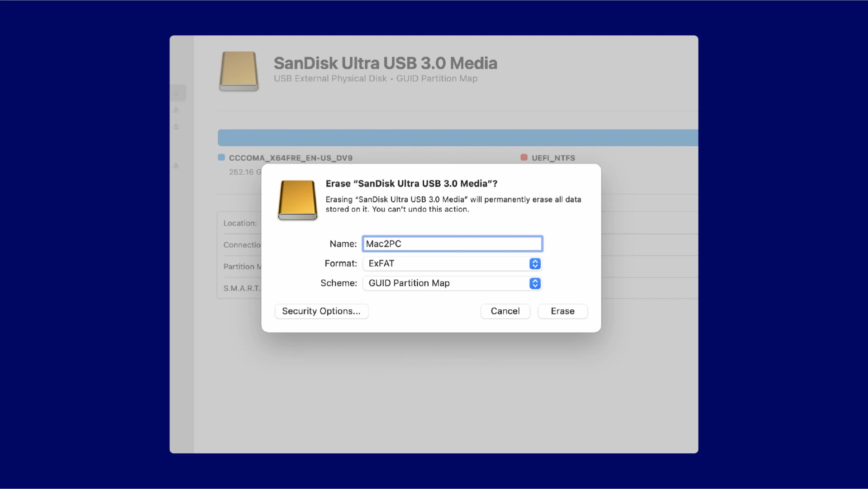Click the Erase button in dialog
Viewport: 868px width, 489px height.
click(x=563, y=311)
